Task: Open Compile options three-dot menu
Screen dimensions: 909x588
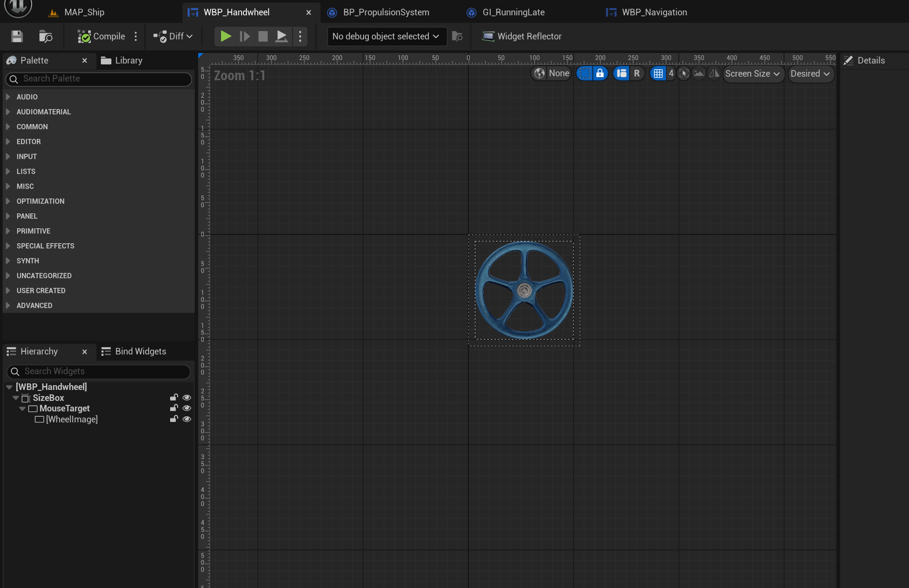Action: (x=136, y=36)
